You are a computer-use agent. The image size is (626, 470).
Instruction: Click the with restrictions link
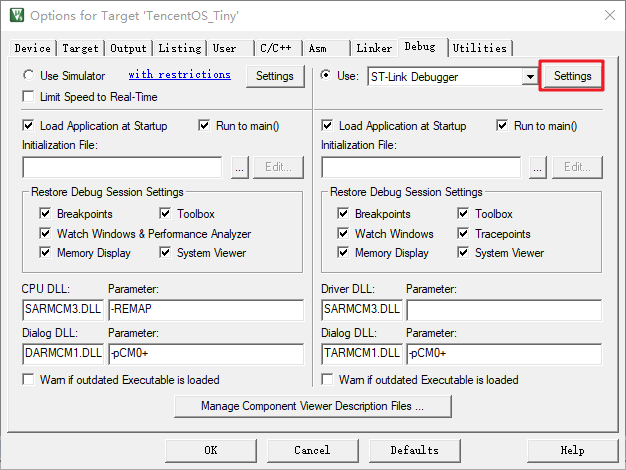(x=179, y=75)
